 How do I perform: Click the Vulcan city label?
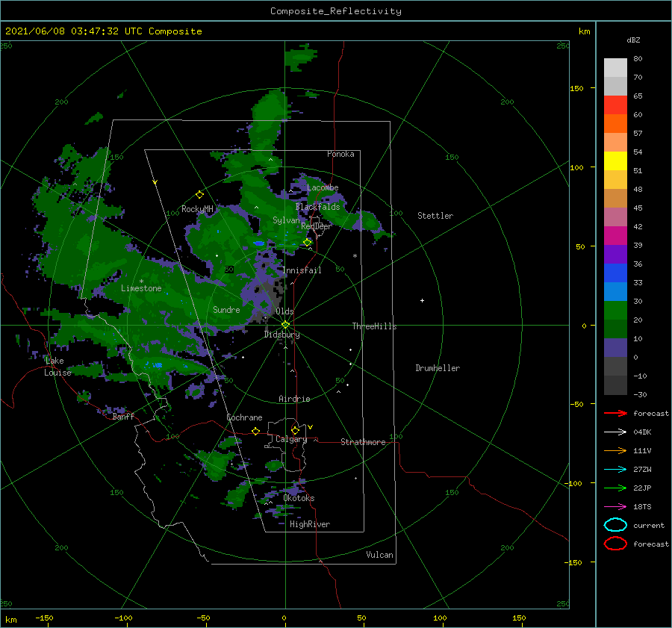tap(380, 555)
